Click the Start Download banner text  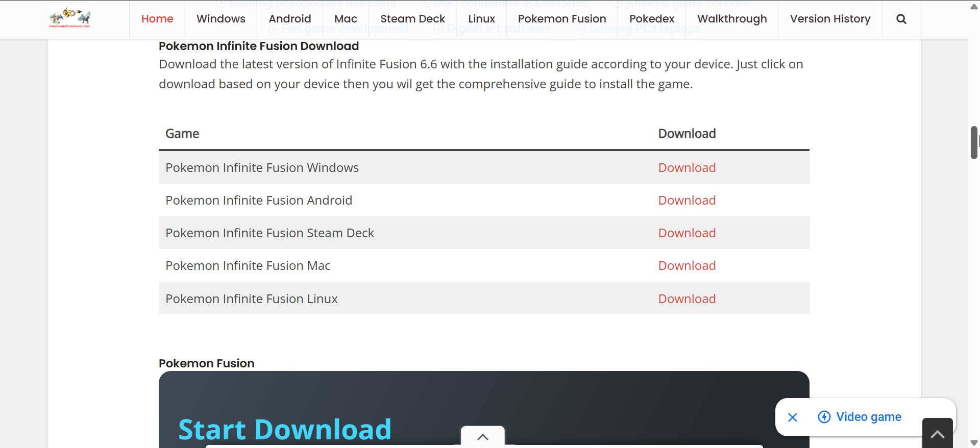point(285,429)
